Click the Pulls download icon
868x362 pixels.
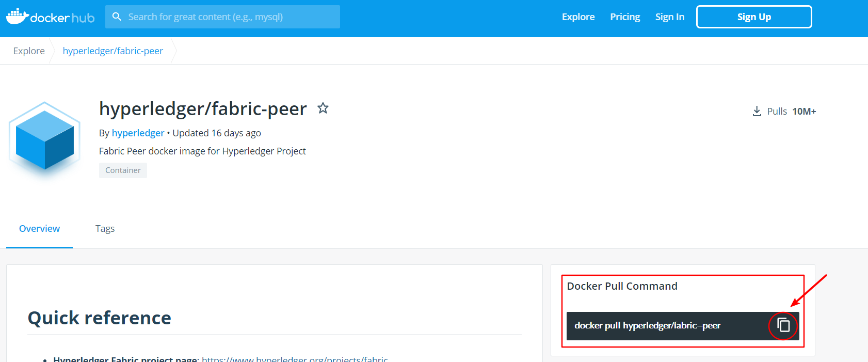[757, 111]
